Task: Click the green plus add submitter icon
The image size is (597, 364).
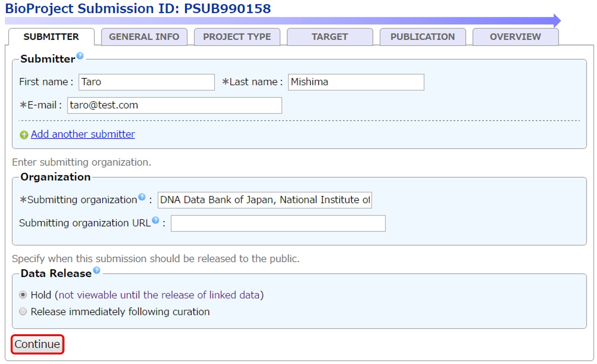Action: coord(24,135)
